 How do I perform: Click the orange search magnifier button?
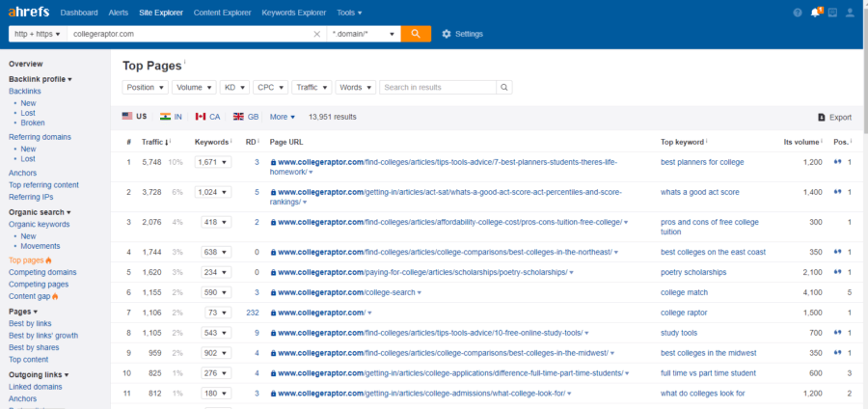(x=416, y=34)
